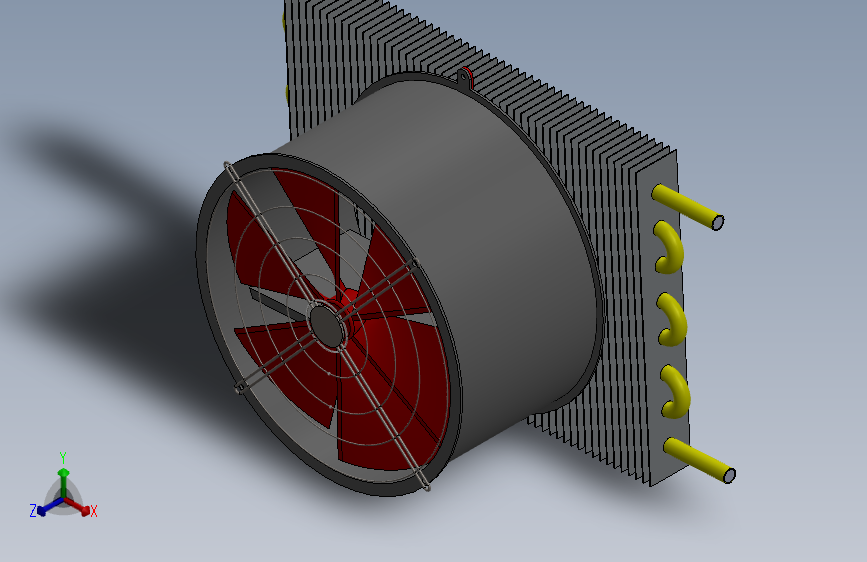Click the blue Z axis of the triad
Image resolution: width=867 pixels, height=562 pixels.
point(50,507)
